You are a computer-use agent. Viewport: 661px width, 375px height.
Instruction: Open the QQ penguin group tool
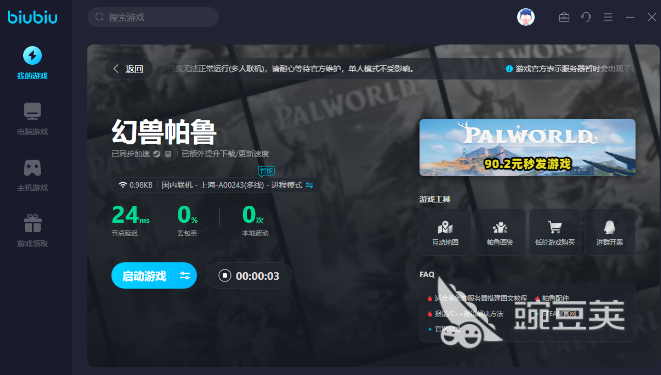[x=610, y=232]
